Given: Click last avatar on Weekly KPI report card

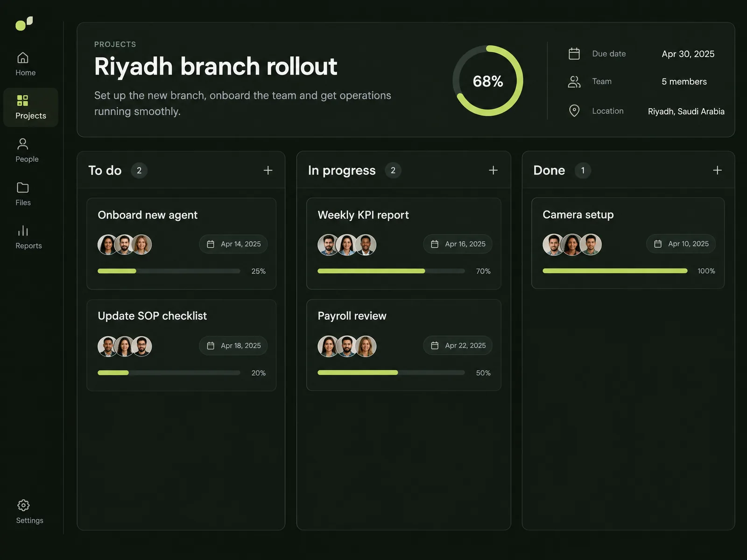Looking at the screenshot, I should click(366, 245).
